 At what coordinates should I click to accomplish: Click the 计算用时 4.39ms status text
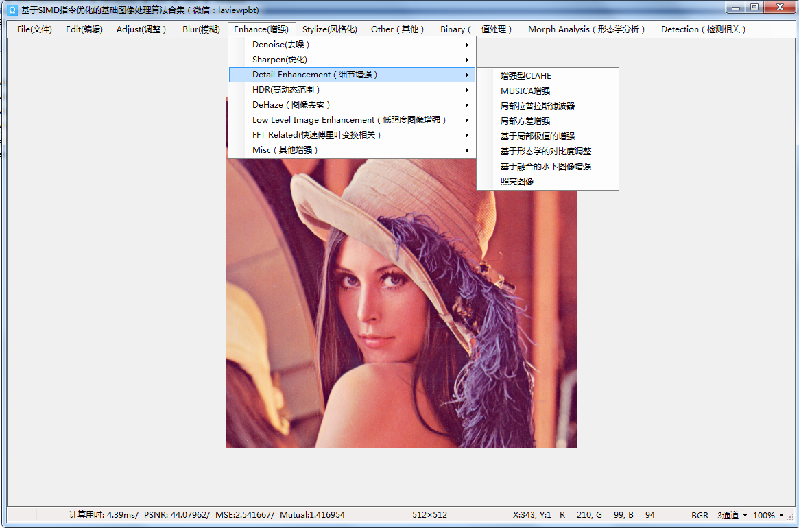tap(104, 515)
